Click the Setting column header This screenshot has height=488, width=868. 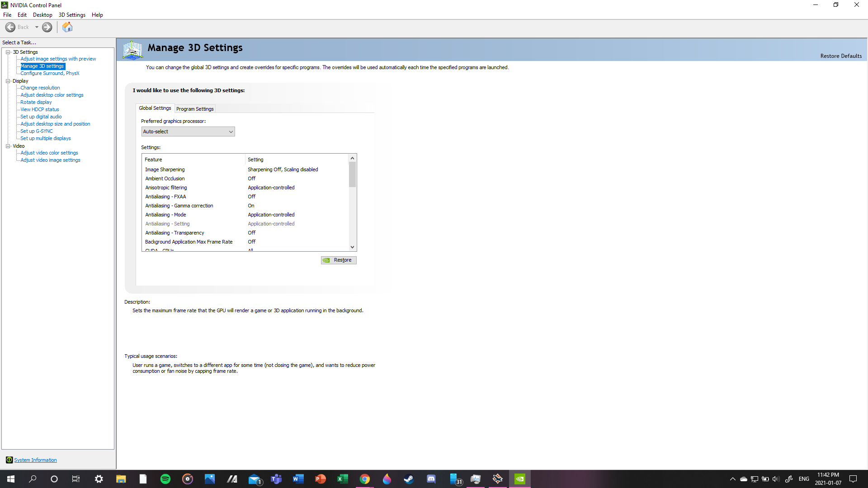click(x=297, y=160)
